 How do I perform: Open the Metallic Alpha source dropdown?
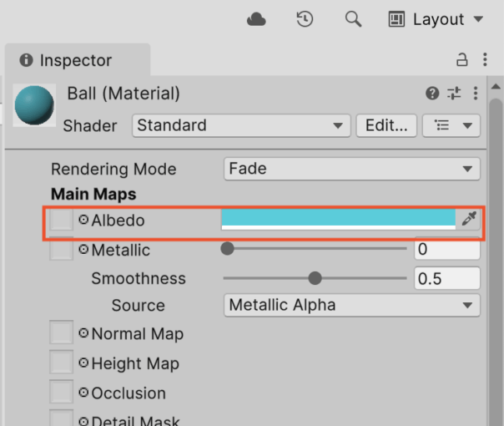pyautogui.click(x=352, y=305)
